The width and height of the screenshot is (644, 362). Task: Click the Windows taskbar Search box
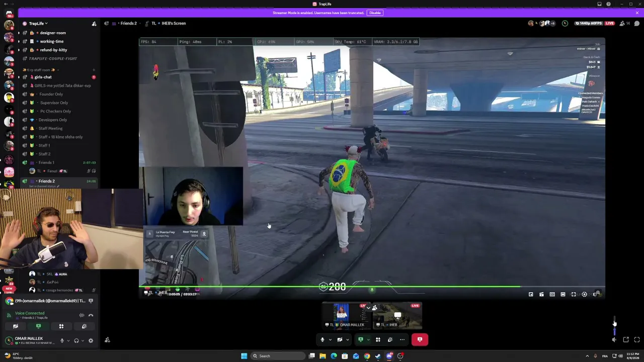pos(278,356)
